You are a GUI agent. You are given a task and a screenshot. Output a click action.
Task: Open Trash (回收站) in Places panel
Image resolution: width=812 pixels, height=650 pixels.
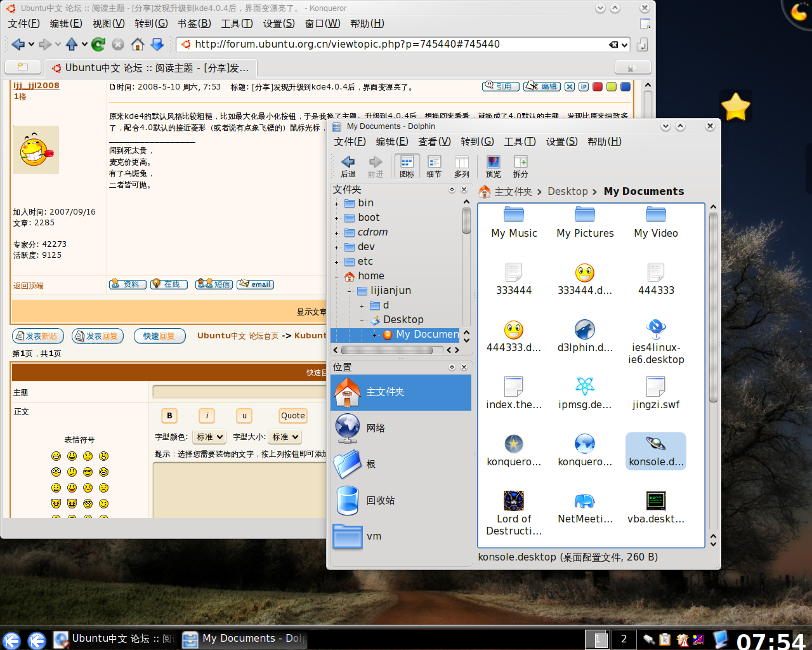point(401,500)
